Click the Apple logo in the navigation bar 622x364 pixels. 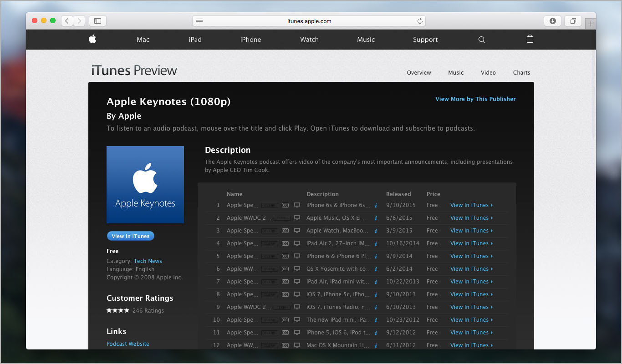92,39
